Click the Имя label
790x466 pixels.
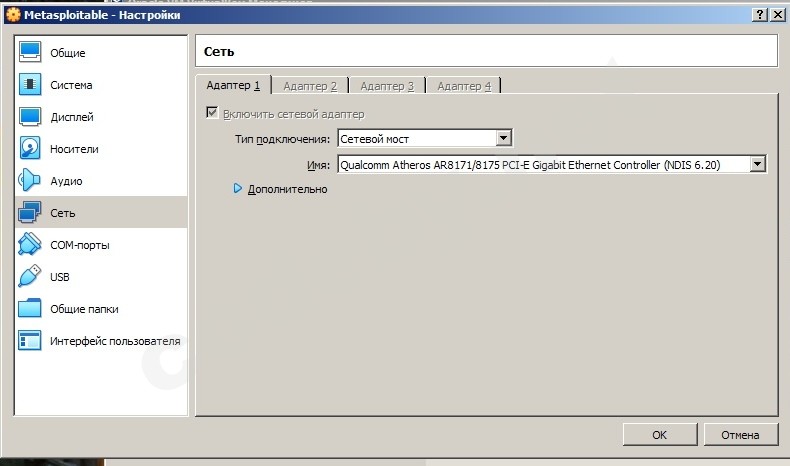point(318,165)
